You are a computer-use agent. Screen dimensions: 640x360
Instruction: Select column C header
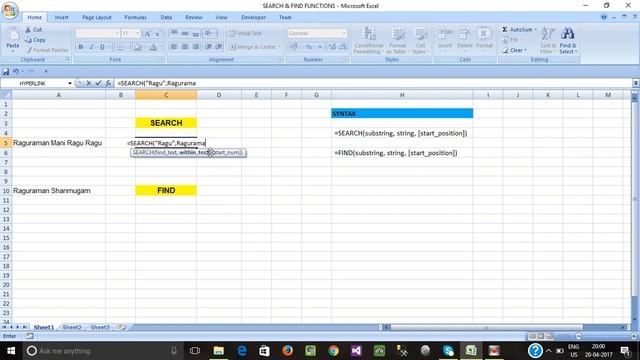(x=166, y=95)
